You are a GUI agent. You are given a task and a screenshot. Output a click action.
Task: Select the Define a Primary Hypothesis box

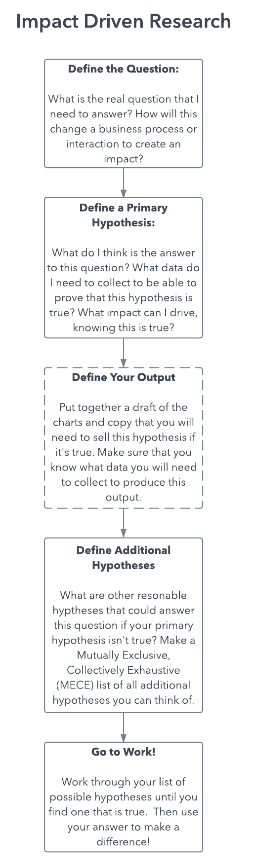[x=124, y=268]
